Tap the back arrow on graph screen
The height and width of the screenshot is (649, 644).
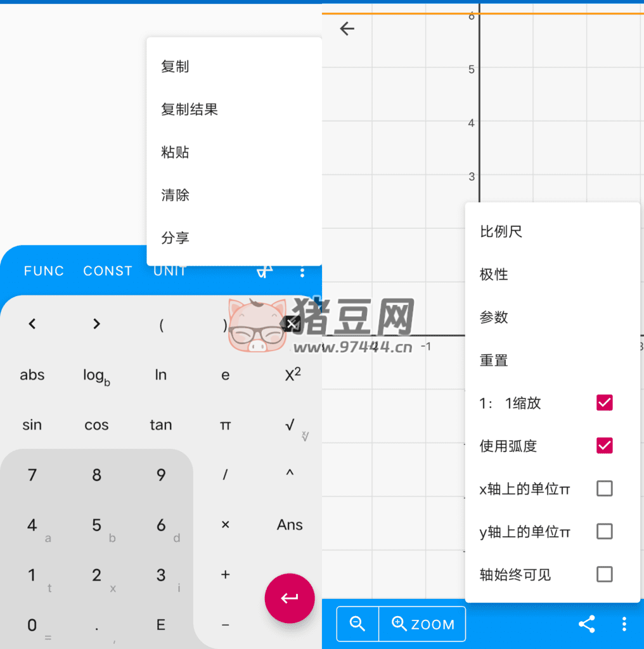click(x=347, y=29)
